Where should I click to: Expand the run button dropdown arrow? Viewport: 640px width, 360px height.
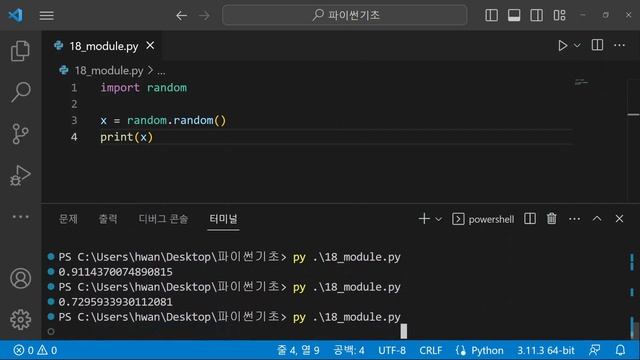(x=577, y=45)
